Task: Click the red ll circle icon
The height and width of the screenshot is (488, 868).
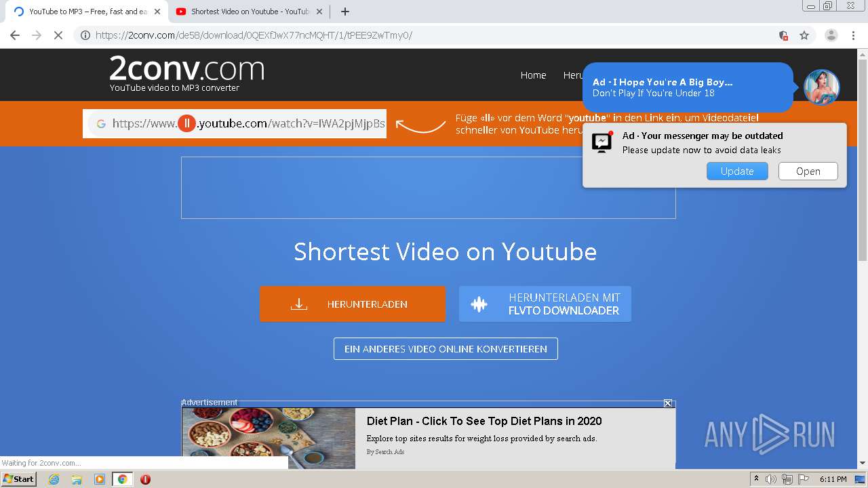Action: [186, 123]
